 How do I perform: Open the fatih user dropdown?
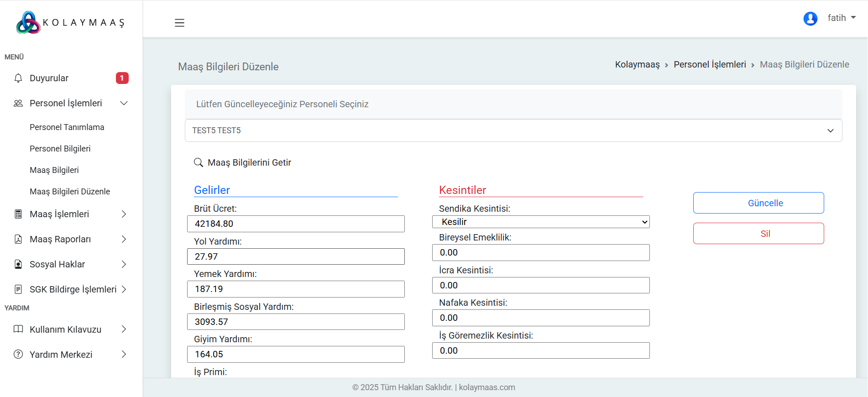[x=841, y=18]
